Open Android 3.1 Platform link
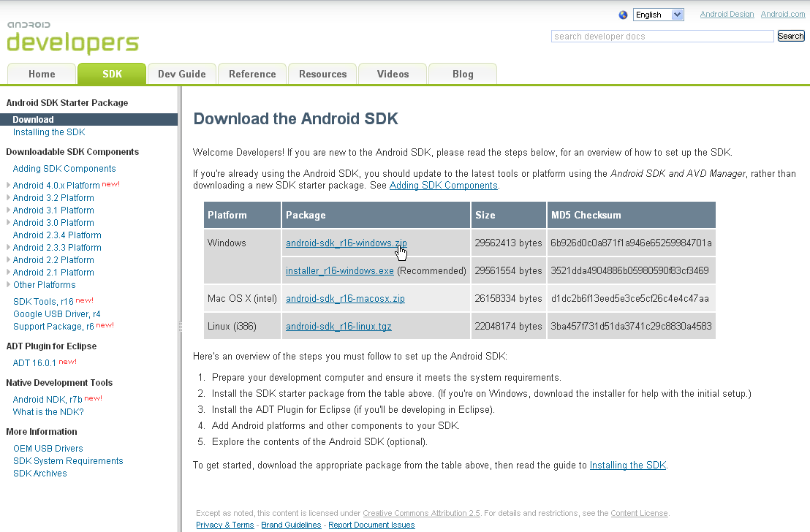 (53, 210)
